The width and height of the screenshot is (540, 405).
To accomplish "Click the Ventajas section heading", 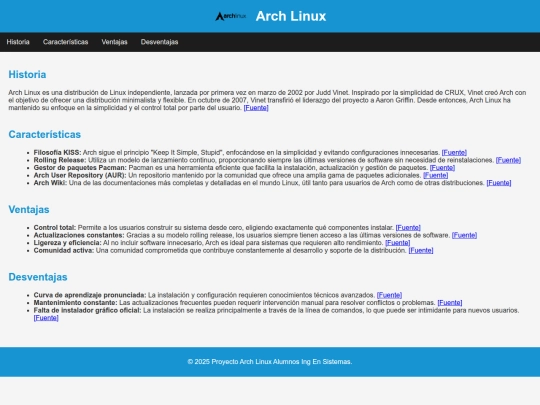I will point(29,209).
